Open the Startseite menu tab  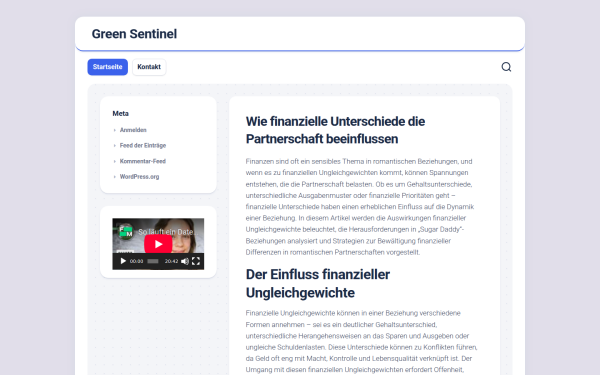tap(108, 67)
